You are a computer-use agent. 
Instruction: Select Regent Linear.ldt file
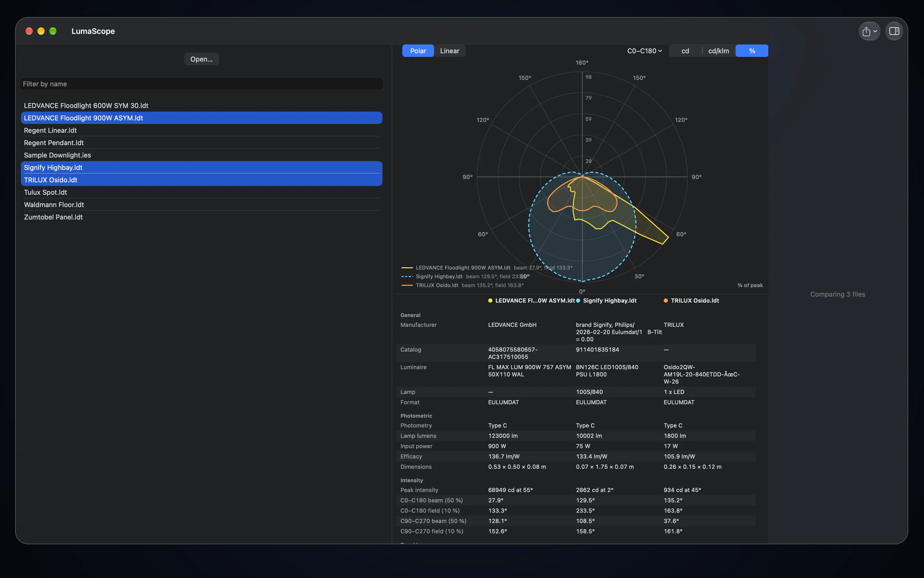pyautogui.click(x=201, y=130)
